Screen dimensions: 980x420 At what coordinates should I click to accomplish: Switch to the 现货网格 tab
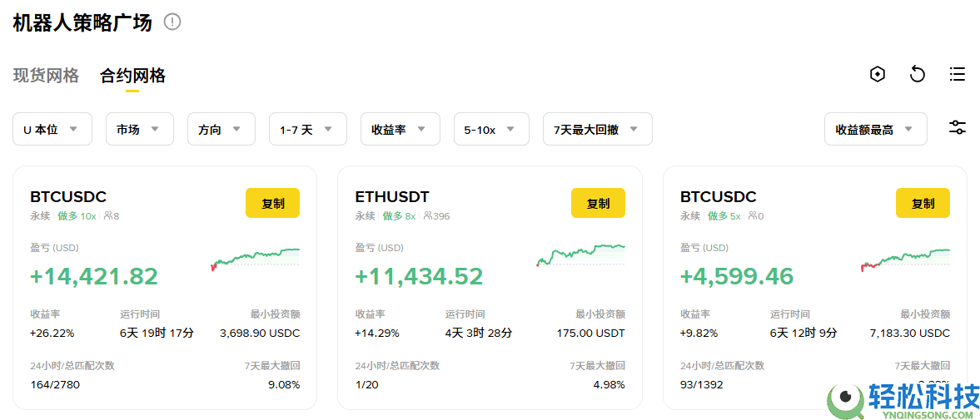point(46,76)
